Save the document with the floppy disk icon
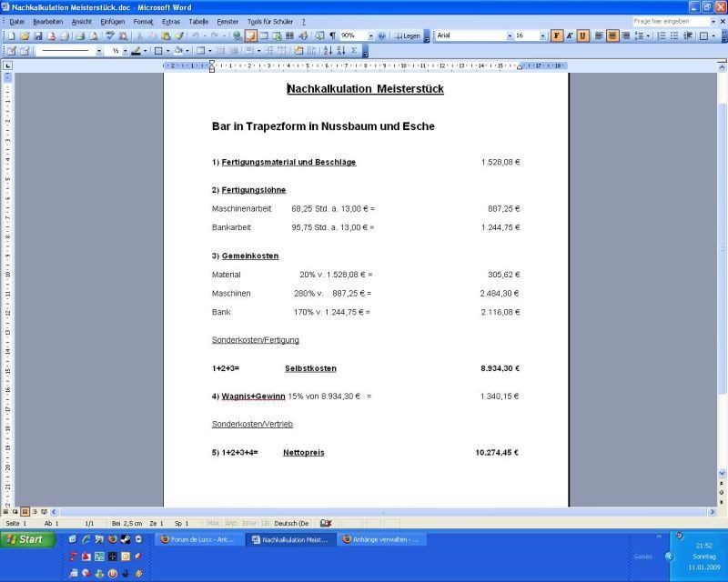This screenshot has width=728, height=582. [38, 35]
